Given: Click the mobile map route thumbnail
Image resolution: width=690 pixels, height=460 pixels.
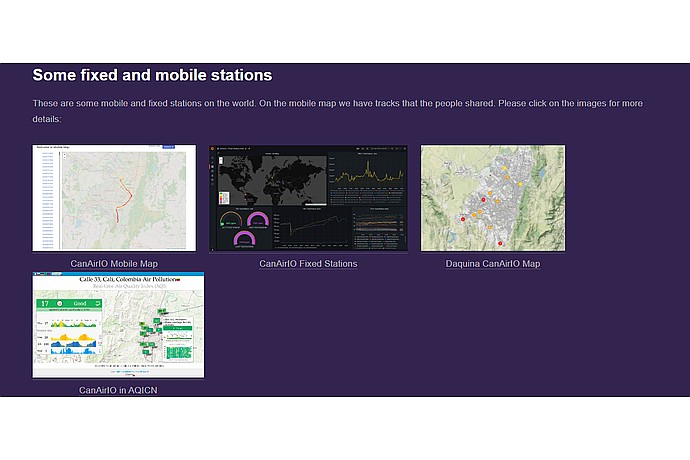Looking at the screenshot, I should 114,198.
